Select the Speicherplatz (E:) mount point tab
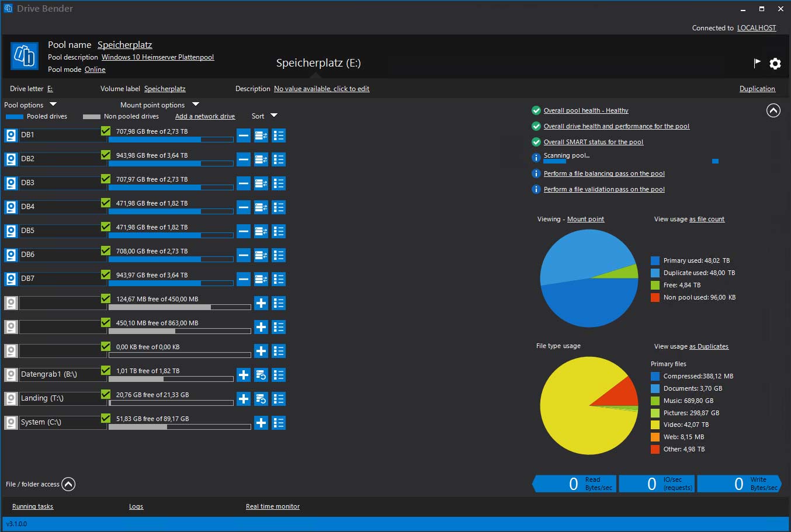Viewport: 791px width, 532px height. click(318, 63)
